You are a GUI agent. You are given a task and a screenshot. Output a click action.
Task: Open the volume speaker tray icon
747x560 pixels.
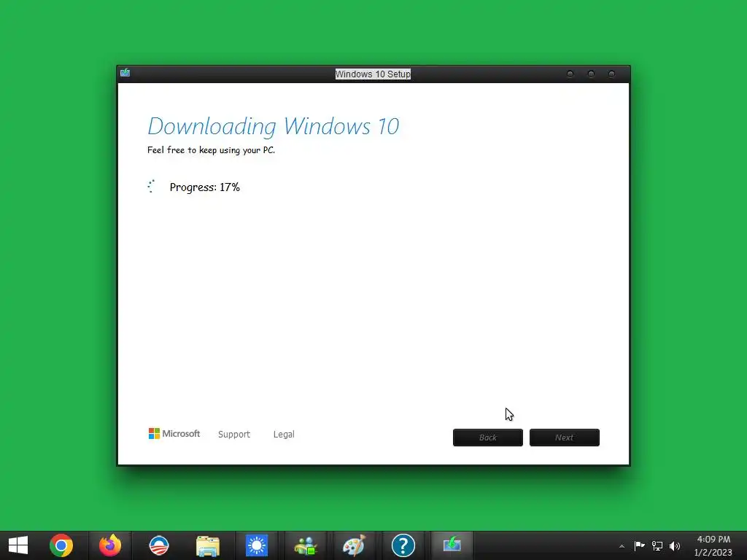pyautogui.click(x=675, y=545)
